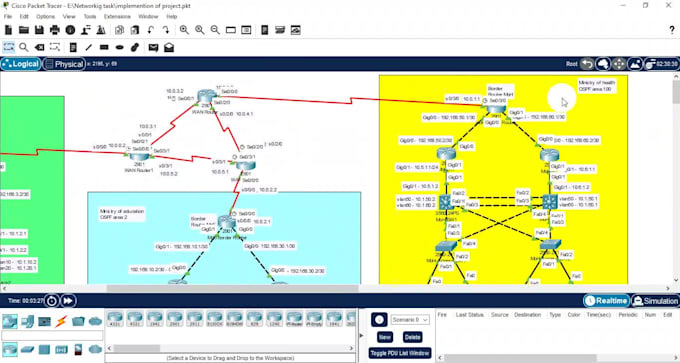Open the Tools menu
This screenshot has height=363, width=680.
click(90, 16)
